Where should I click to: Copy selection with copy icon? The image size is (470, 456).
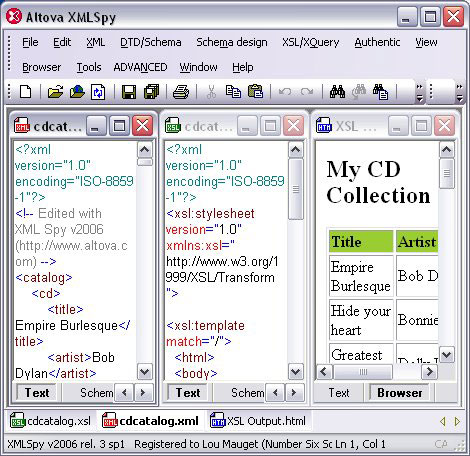233,92
